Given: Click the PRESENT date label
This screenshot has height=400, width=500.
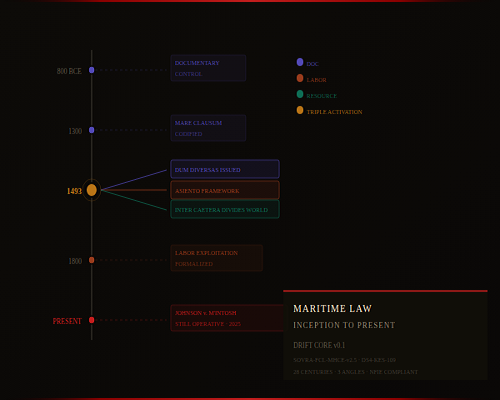Looking at the screenshot, I should pos(67,321).
